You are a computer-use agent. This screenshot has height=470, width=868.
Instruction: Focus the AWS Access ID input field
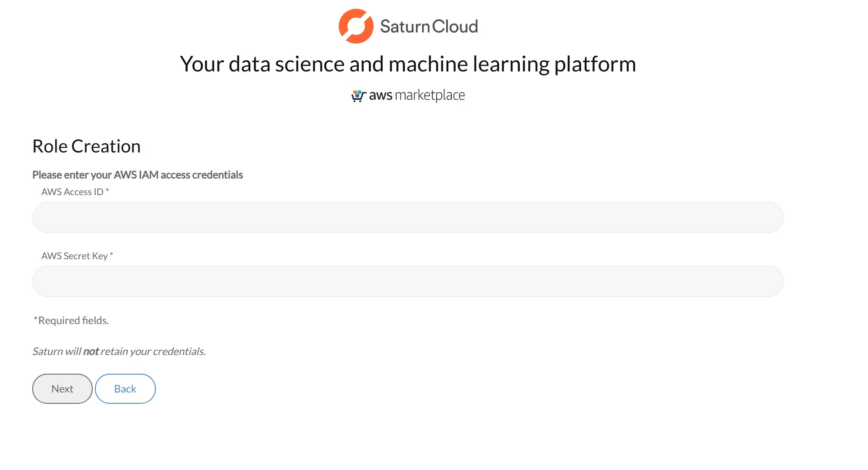(x=407, y=217)
